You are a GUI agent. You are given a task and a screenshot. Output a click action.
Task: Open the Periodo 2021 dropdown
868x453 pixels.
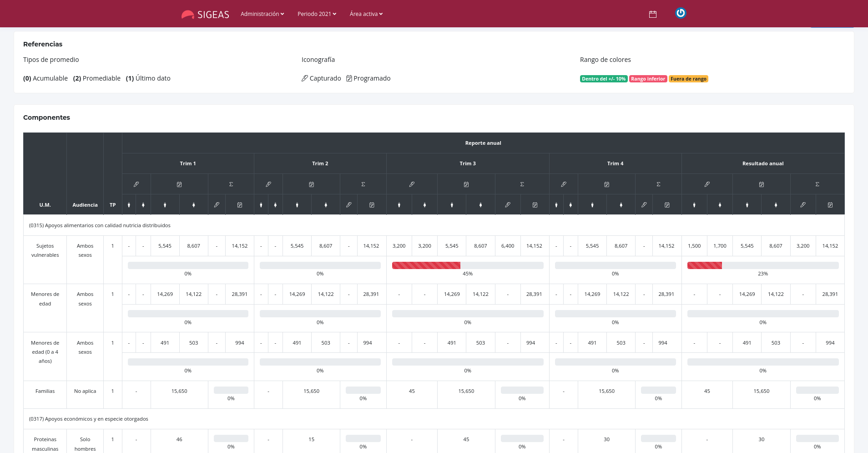point(317,14)
